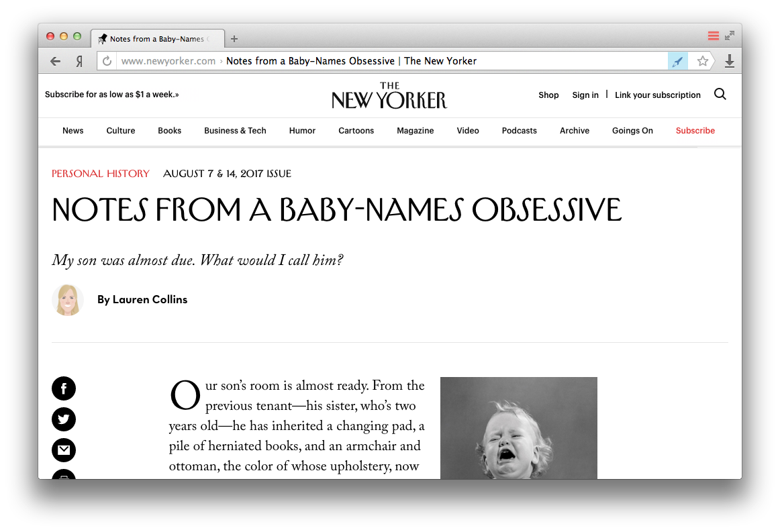This screenshot has height=532, width=780.
Task: Open the Books section
Action: click(x=170, y=131)
